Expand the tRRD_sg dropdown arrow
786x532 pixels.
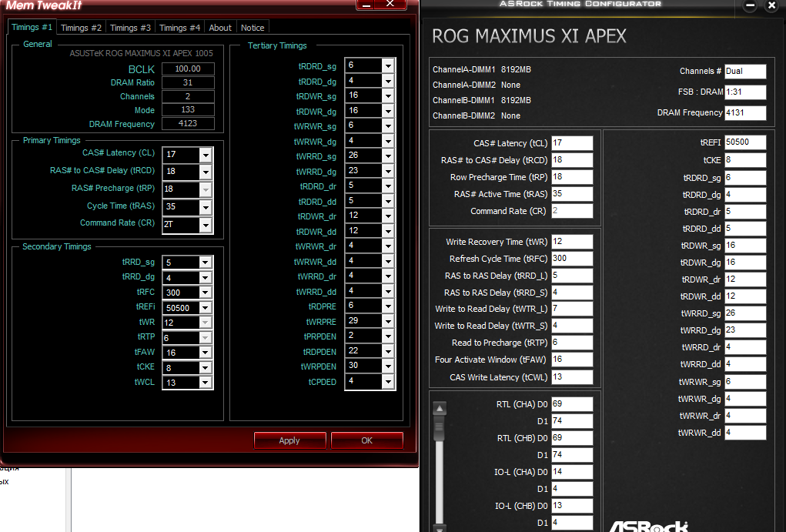pyautogui.click(x=206, y=263)
